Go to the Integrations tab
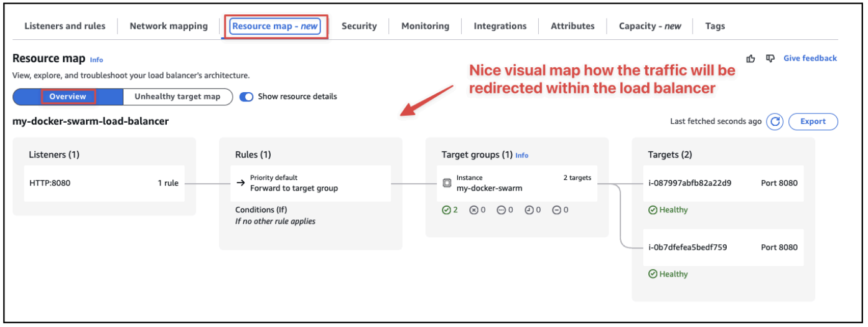868x327 pixels. [500, 26]
